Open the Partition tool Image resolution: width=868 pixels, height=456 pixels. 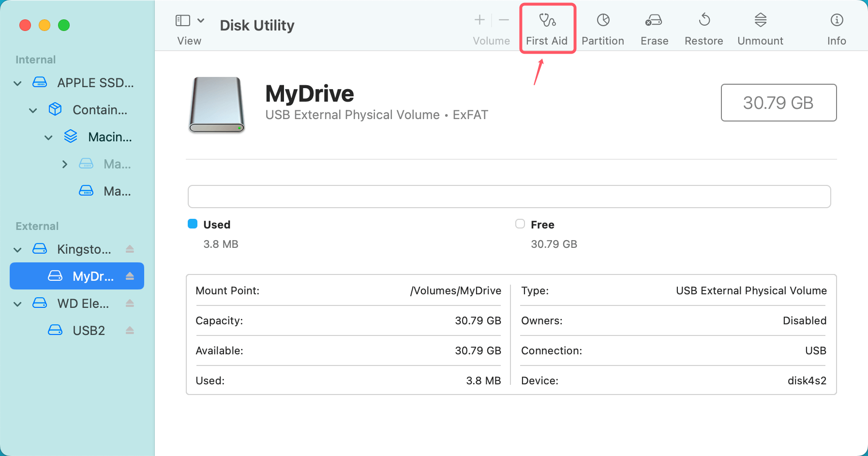coord(602,28)
